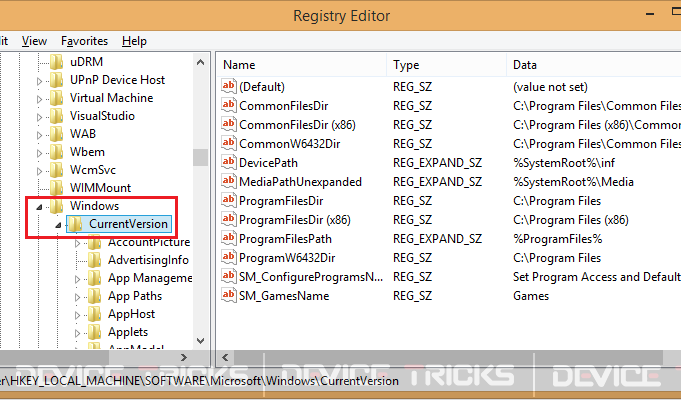Sort values by Type column header
Viewport: 681px width, 400px height.
click(446, 65)
